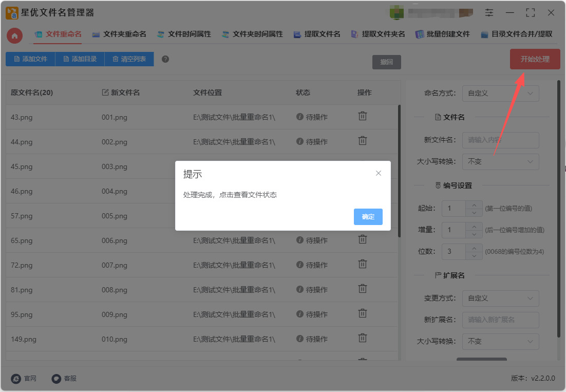
Task: Open settings icon in title bar
Action: [x=489, y=13]
